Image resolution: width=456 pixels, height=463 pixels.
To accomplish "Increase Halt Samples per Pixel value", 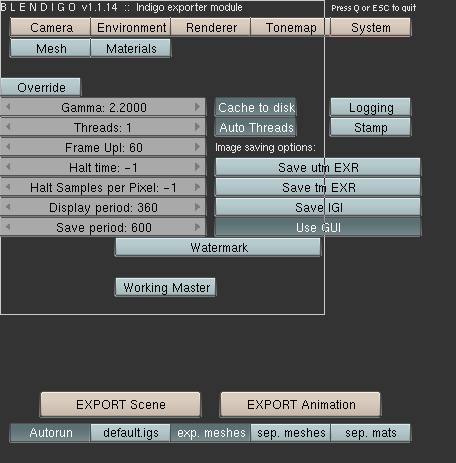I will [197, 187].
